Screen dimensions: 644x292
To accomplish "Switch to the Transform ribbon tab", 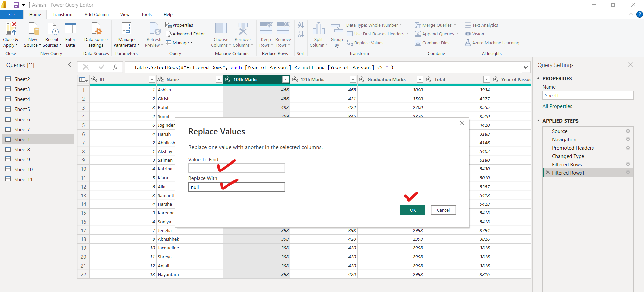I will coord(62,15).
